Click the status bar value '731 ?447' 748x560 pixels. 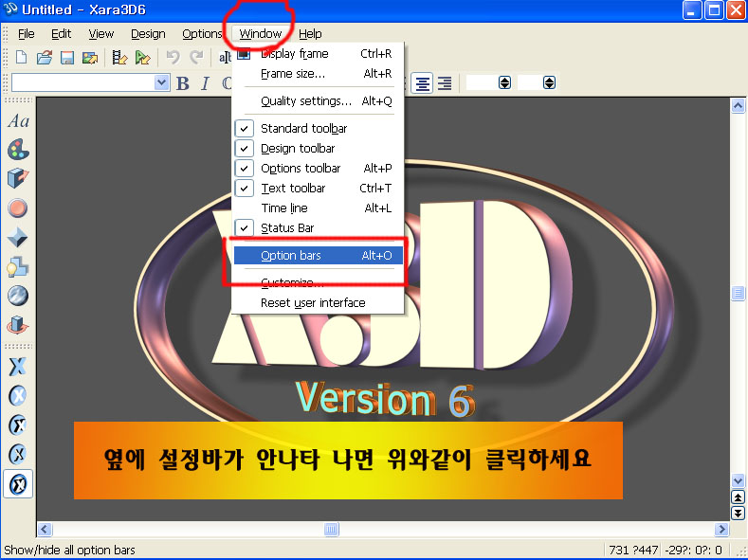[x=633, y=550]
